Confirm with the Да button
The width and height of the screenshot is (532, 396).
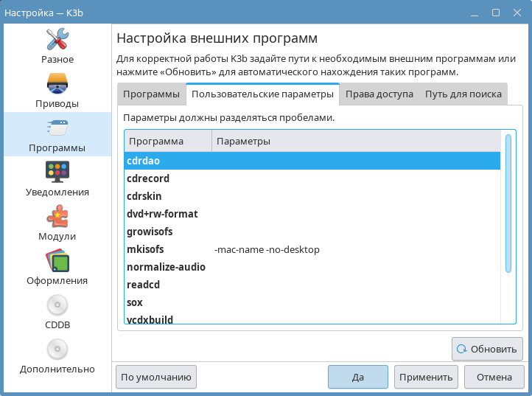pyautogui.click(x=357, y=377)
